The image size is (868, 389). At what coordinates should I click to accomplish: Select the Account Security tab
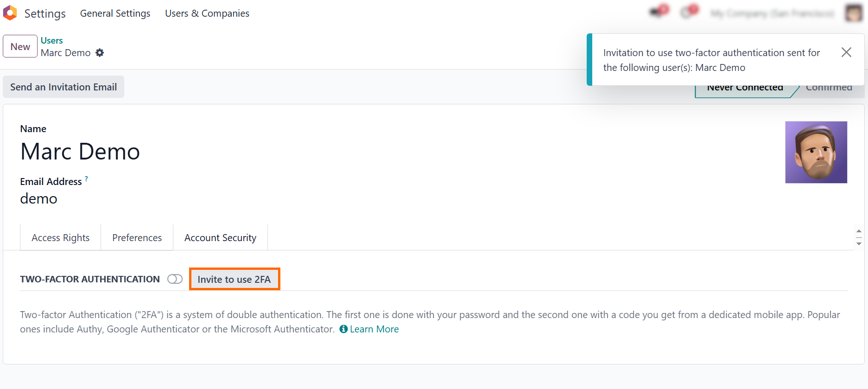click(x=221, y=238)
